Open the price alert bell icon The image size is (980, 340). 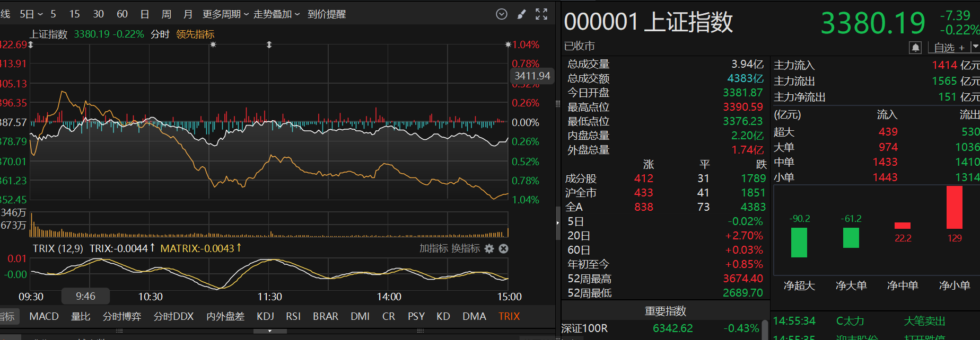915,48
